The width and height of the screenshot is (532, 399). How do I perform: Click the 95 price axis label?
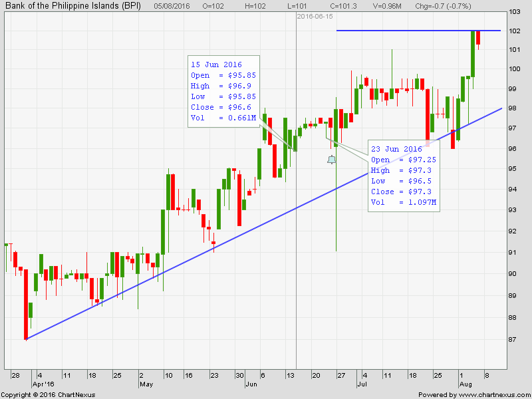(513, 169)
